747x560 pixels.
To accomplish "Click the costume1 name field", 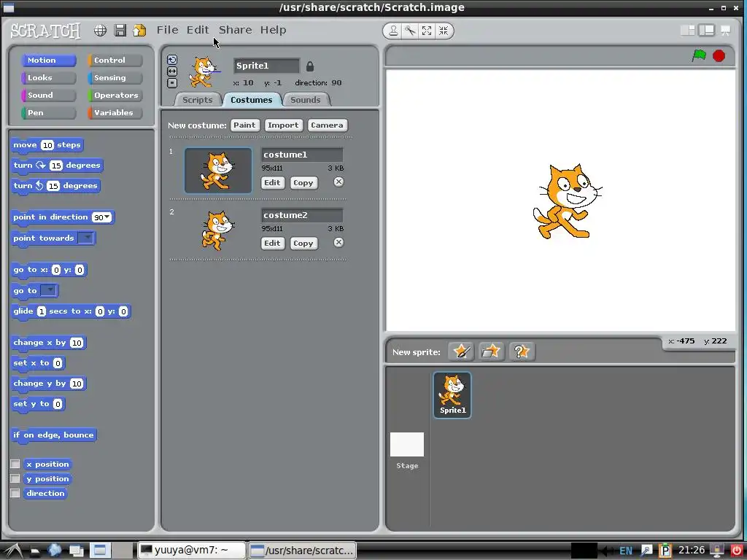I will pos(302,155).
